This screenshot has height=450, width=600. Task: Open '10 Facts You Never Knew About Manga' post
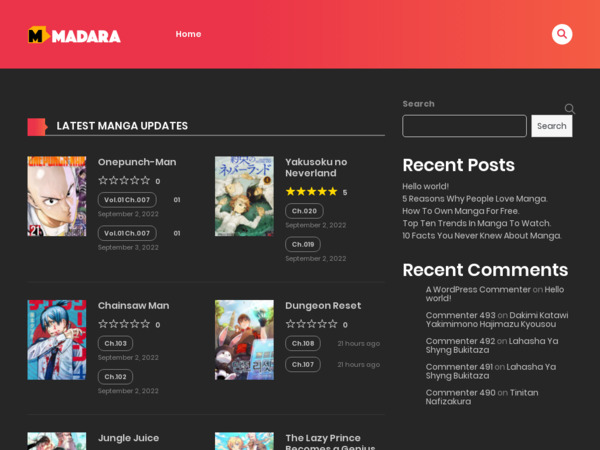pyautogui.click(x=482, y=235)
